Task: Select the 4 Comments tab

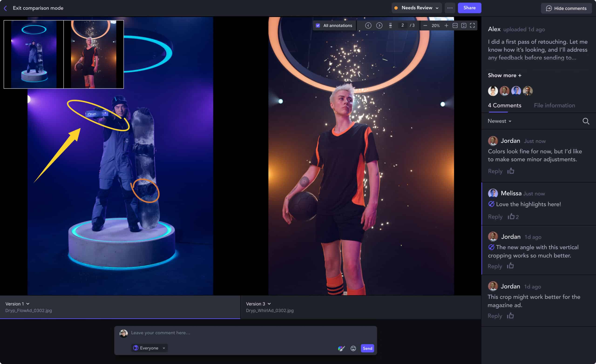Action: coord(505,105)
